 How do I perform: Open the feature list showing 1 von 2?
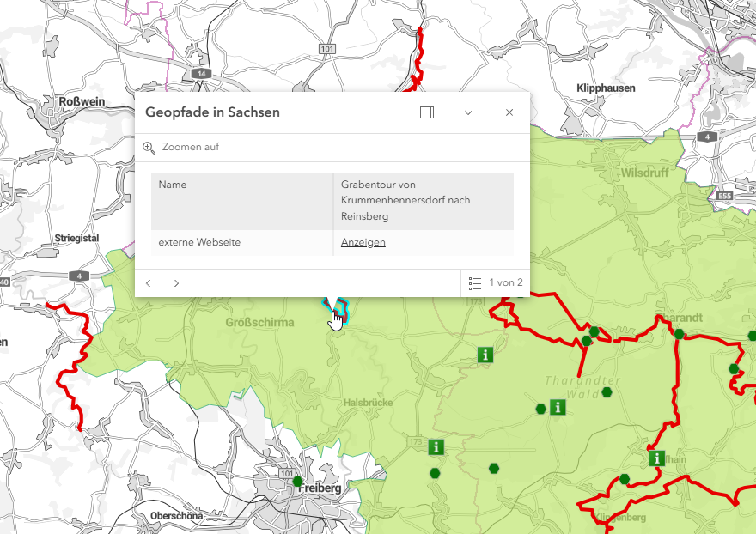click(x=496, y=282)
